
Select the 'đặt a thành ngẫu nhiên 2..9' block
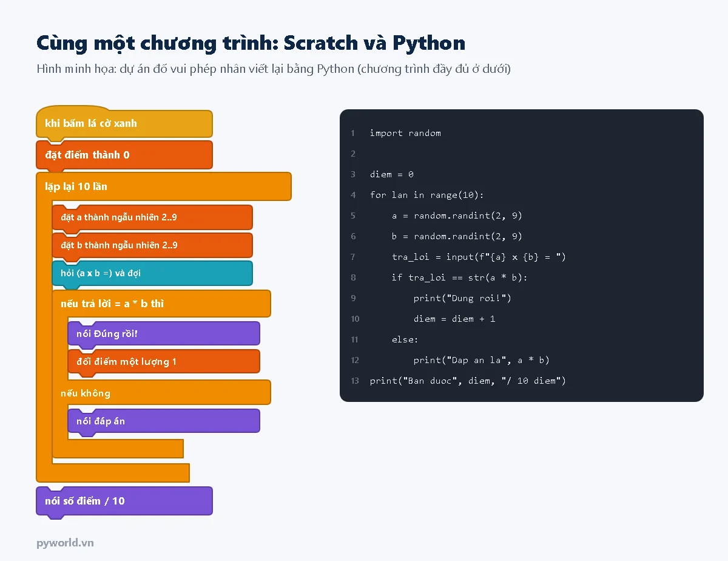152,217
